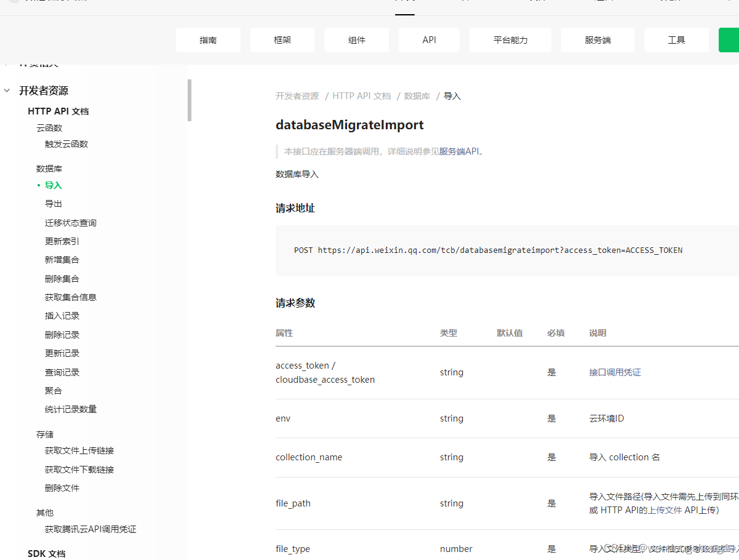Click the collection_name parameter cell
This screenshot has width=739, height=560.
(309, 457)
